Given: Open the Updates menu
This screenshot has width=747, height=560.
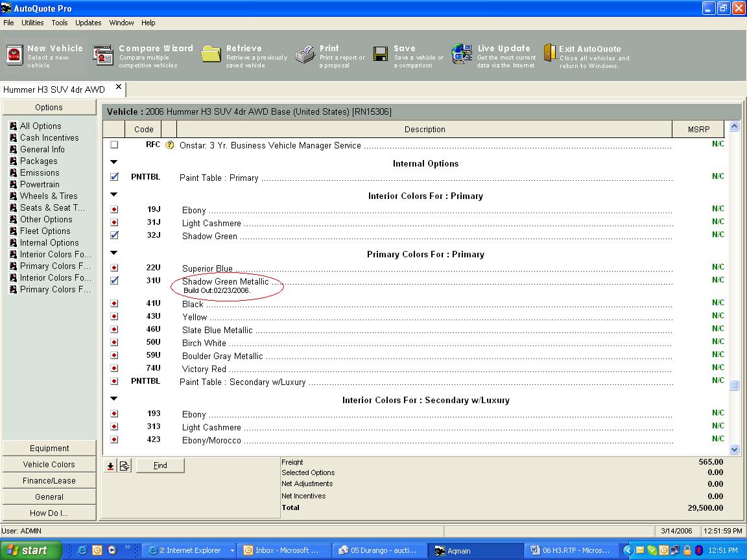Looking at the screenshot, I should coord(88,23).
